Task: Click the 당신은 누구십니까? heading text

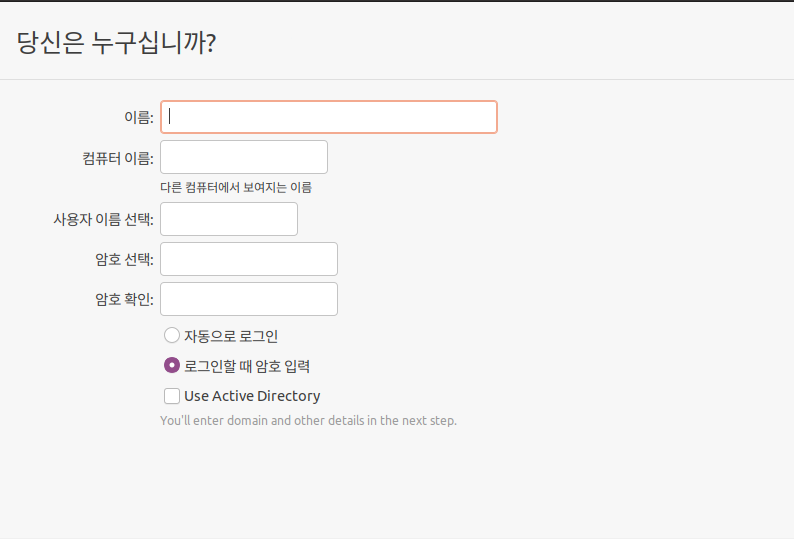Action: pos(116,43)
